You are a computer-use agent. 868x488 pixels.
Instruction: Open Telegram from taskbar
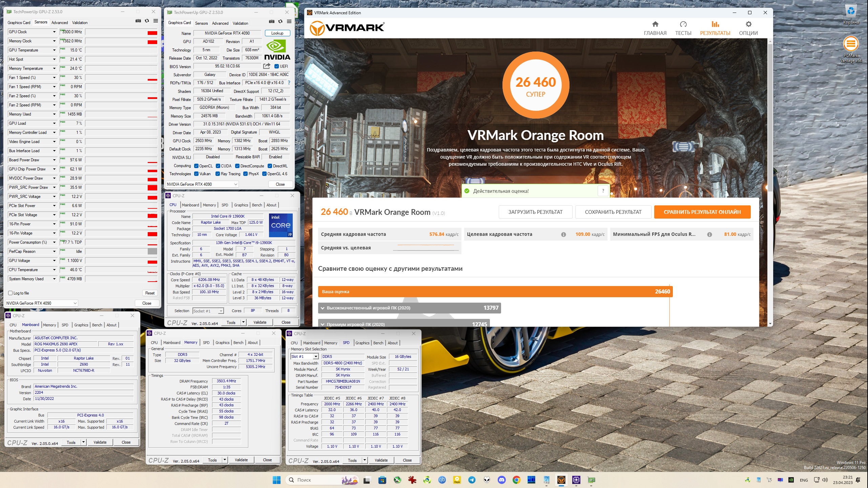(x=472, y=480)
